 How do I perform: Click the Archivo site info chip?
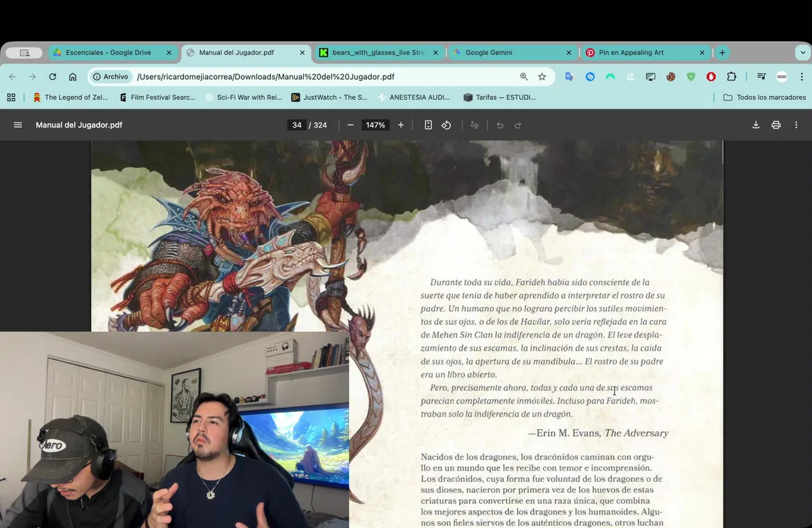point(110,76)
